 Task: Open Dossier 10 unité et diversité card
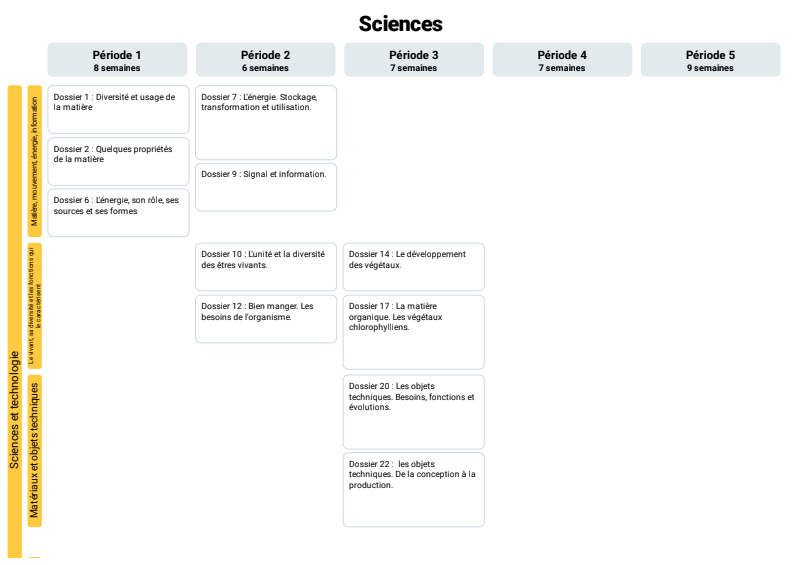click(x=266, y=267)
